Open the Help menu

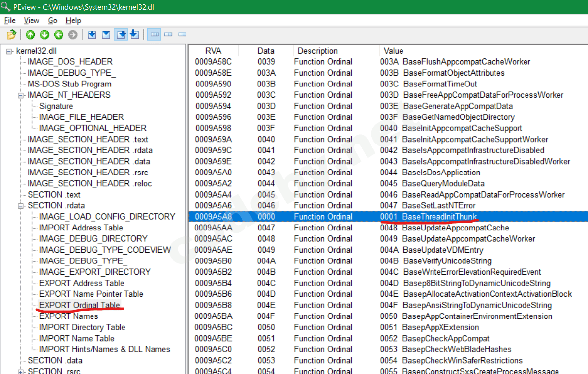click(x=73, y=21)
